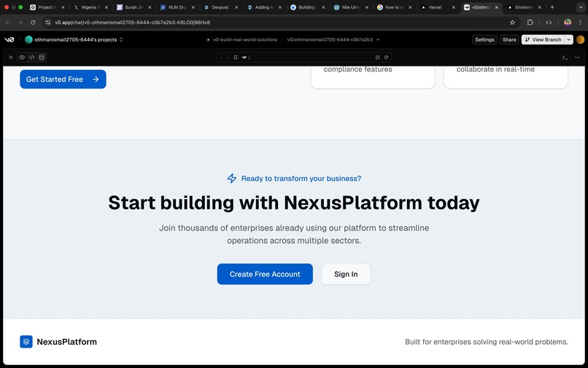
Task: Toggle mobile device preview icon
Action: point(236,58)
